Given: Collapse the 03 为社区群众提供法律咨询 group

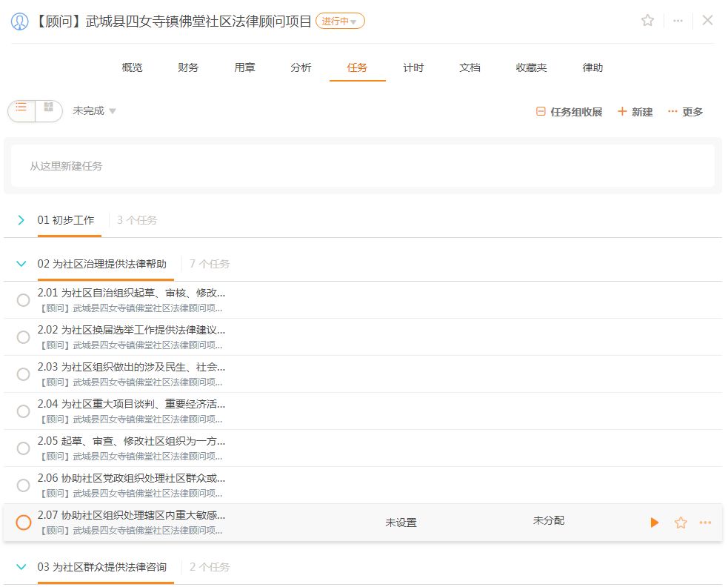Looking at the screenshot, I should pos(21,566).
